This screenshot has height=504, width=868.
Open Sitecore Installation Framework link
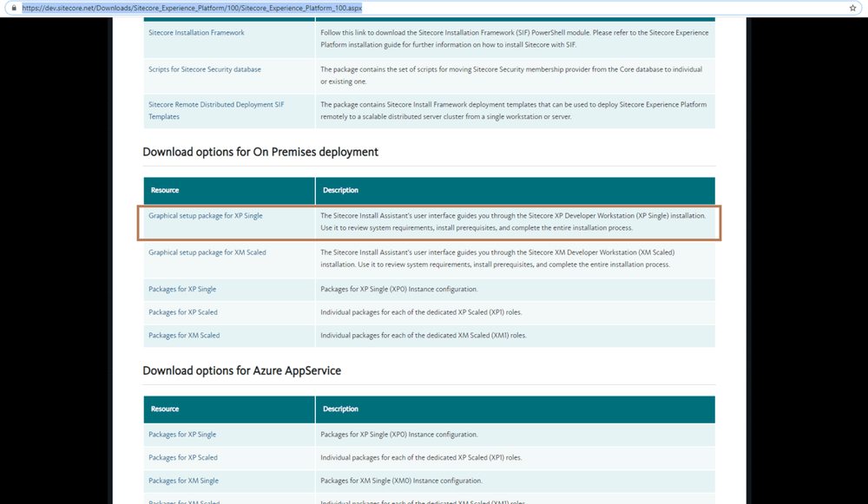[196, 33]
